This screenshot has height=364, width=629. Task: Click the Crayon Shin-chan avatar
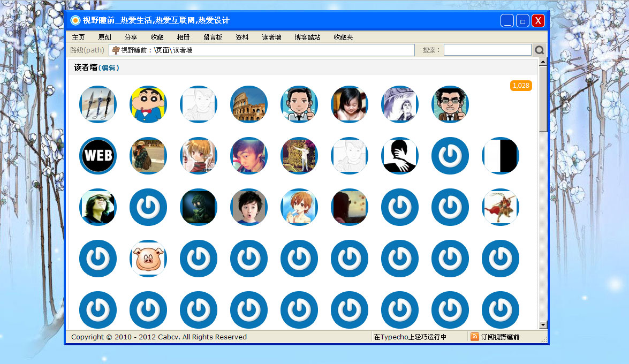[x=148, y=104]
